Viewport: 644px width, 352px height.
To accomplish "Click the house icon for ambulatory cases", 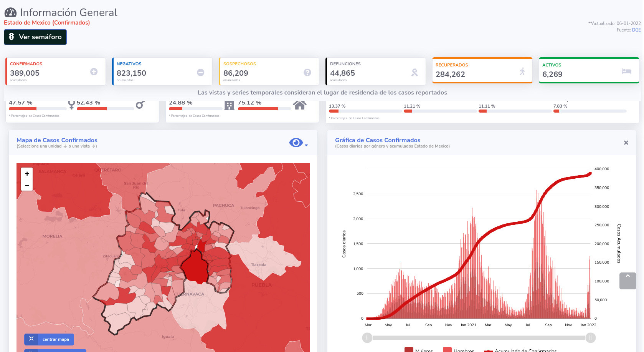I will pyautogui.click(x=300, y=105).
